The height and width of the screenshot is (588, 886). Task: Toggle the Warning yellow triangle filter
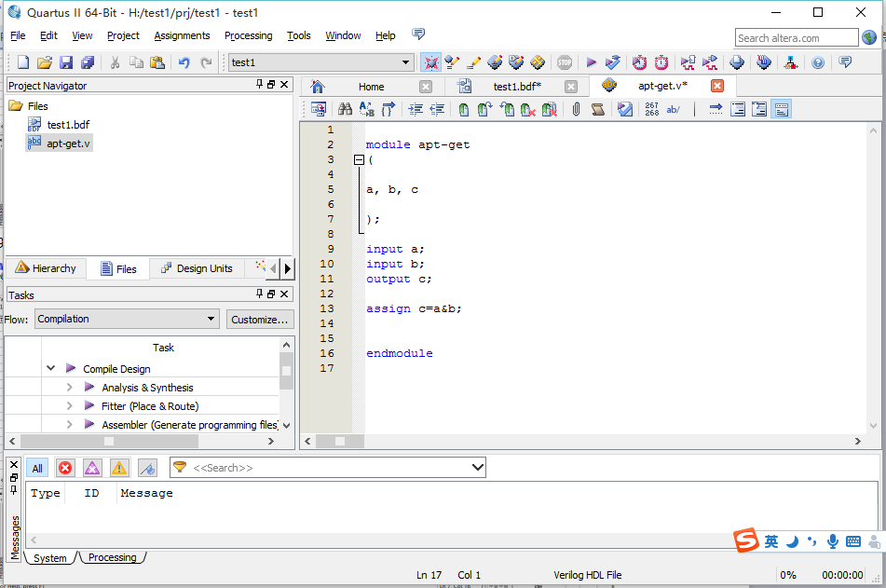(119, 468)
